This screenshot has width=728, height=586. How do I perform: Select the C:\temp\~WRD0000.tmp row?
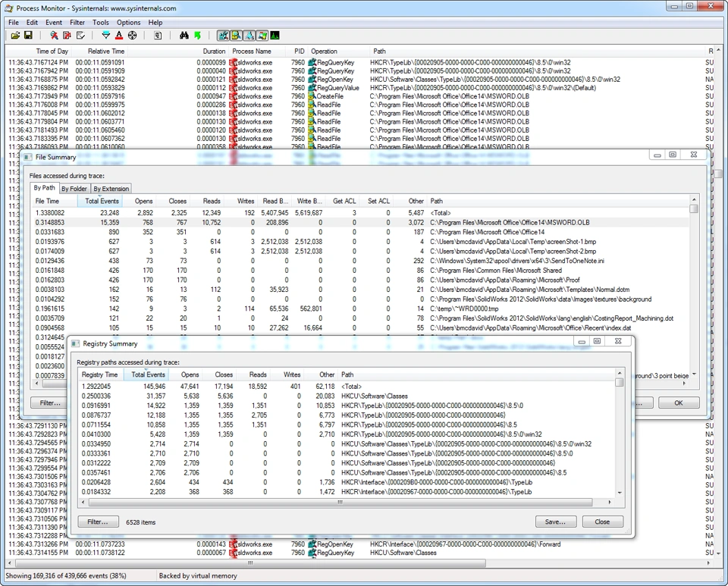coord(360,309)
